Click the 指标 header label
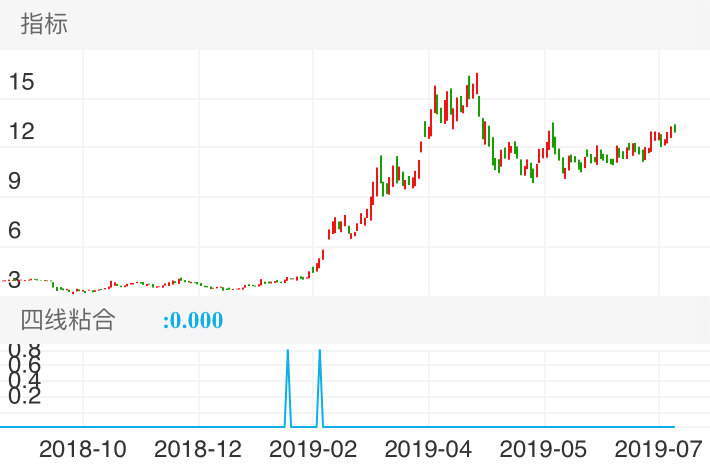The height and width of the screenshot is (472, 710). coord(45,25)
